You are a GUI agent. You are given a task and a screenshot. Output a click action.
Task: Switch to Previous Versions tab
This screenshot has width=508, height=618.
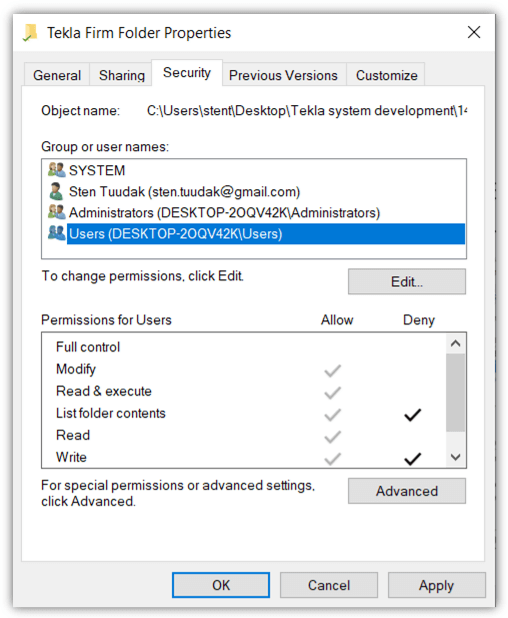point(283,75)
